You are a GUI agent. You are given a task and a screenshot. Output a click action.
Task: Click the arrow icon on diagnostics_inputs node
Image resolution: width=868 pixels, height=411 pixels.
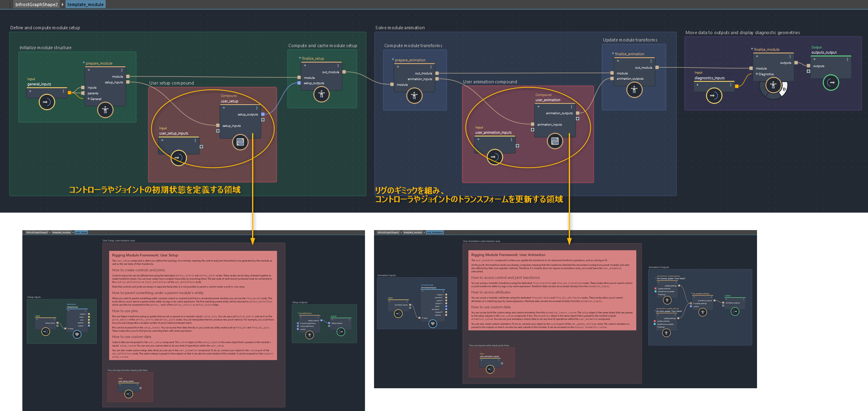(x=714, y=95)
